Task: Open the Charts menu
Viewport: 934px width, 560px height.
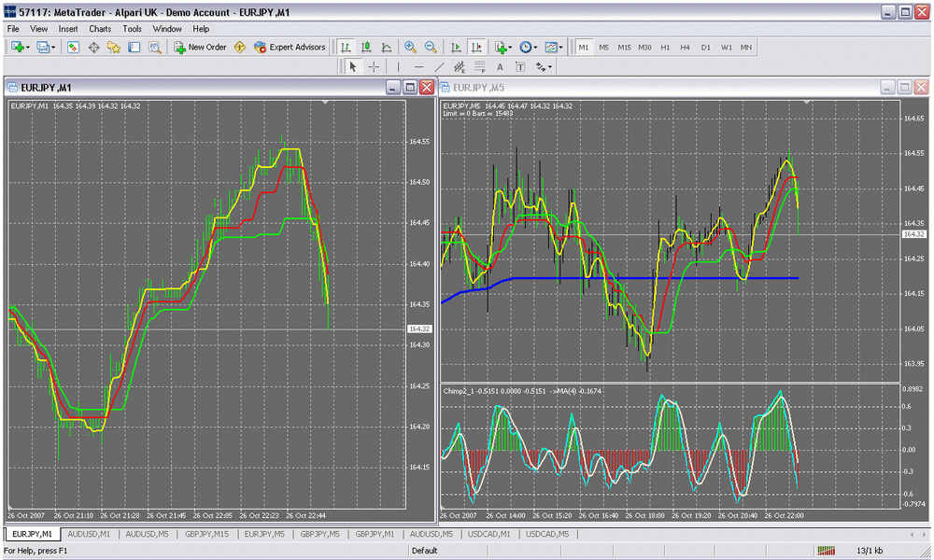Action: tap(100, 29)
